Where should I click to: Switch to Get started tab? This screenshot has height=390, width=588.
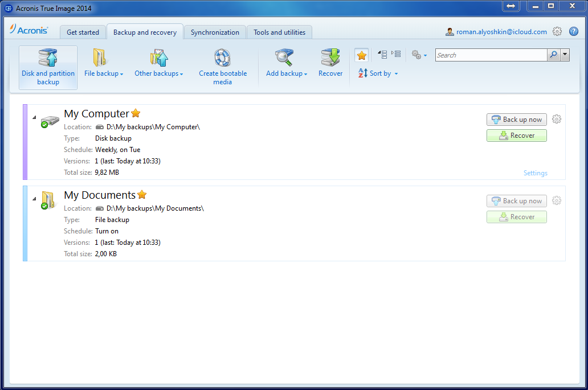(83, 32)
